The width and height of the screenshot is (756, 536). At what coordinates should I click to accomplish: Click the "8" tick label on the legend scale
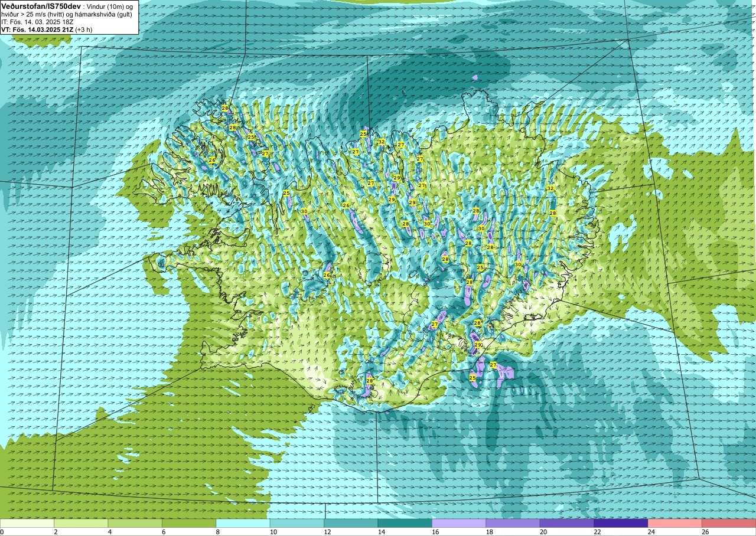(x=217, y=532)
